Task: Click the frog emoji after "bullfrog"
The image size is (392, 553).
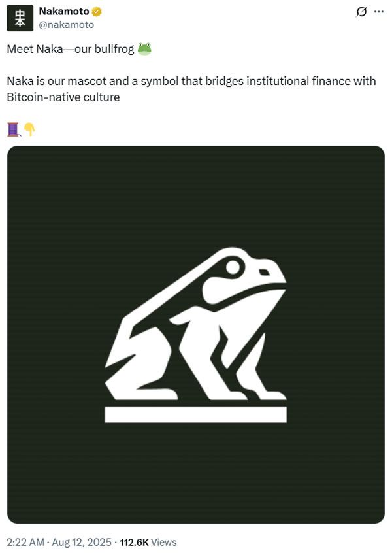Action: pos(144,49)
